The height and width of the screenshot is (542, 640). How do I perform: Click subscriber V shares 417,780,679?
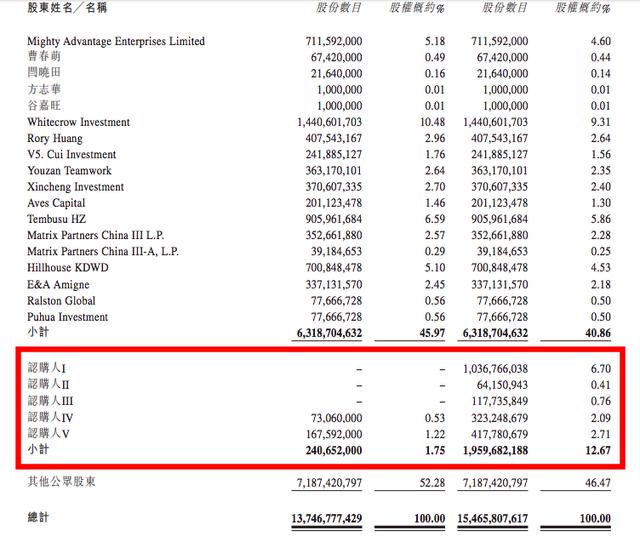pyautogui.click(x=500, y=434)
